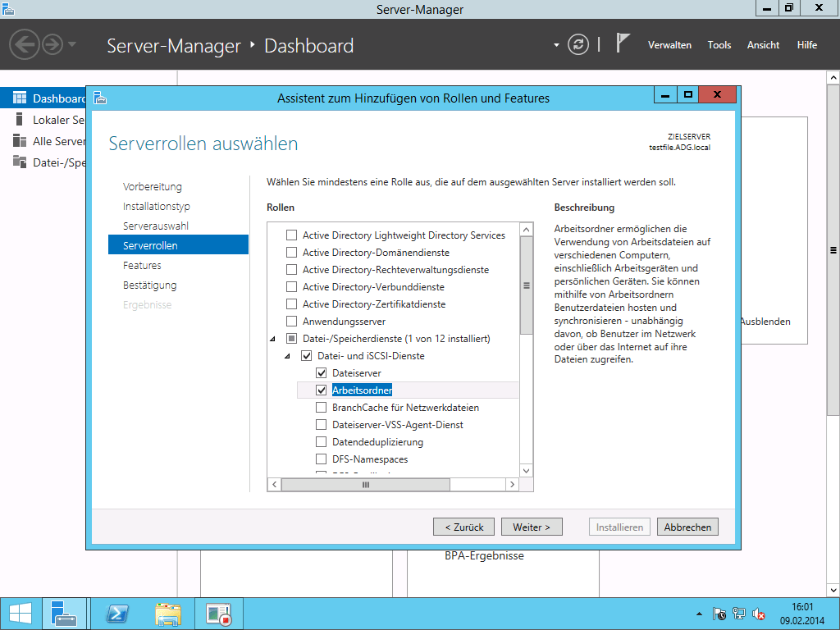
Task: Check Active Directory-Domänendienste role
Action: coord(291,253)
